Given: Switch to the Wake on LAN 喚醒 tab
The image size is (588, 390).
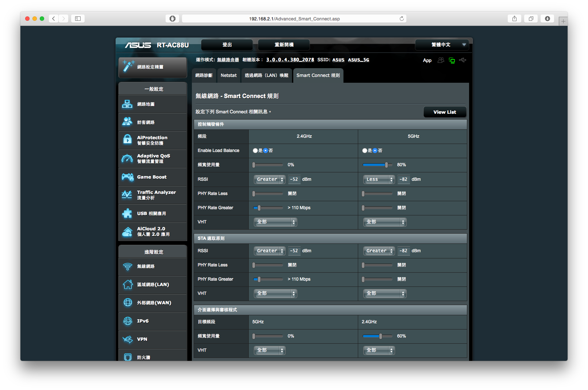Looking at the screenshot, I should click(x=267, y=75).
